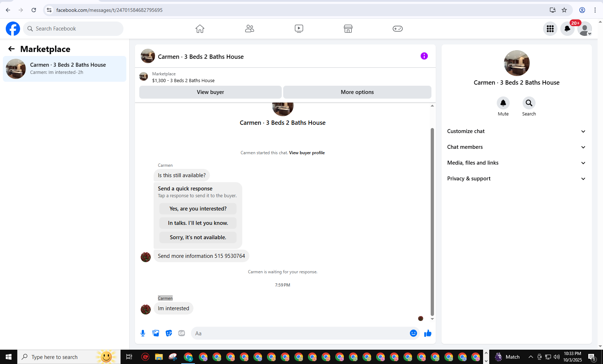Go to the Facebook Home tab
The width and height of the screenshot is (603, 364).
coord(200,29)
